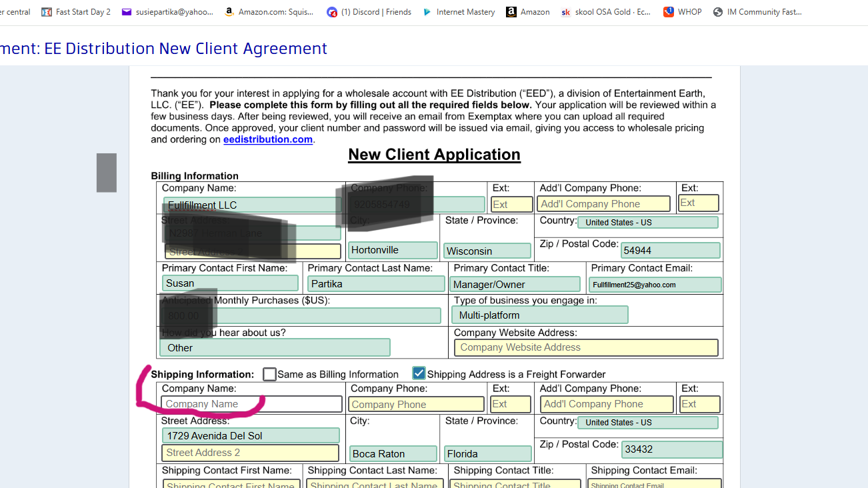Open the Amazon.com: Squis... bookmark
Image resolution: width=868 pixels, height=488 pixels.
pyautogui.click(x=269, y=12)
